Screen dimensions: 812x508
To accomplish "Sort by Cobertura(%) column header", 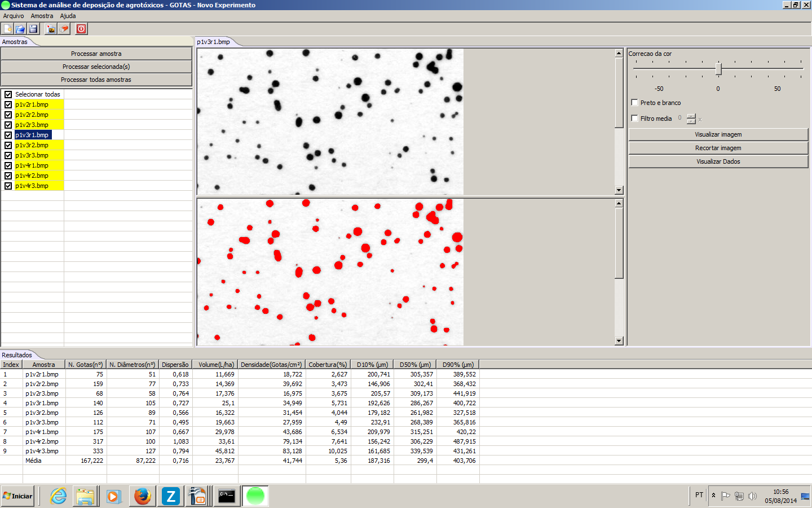I will click(328, 365).
